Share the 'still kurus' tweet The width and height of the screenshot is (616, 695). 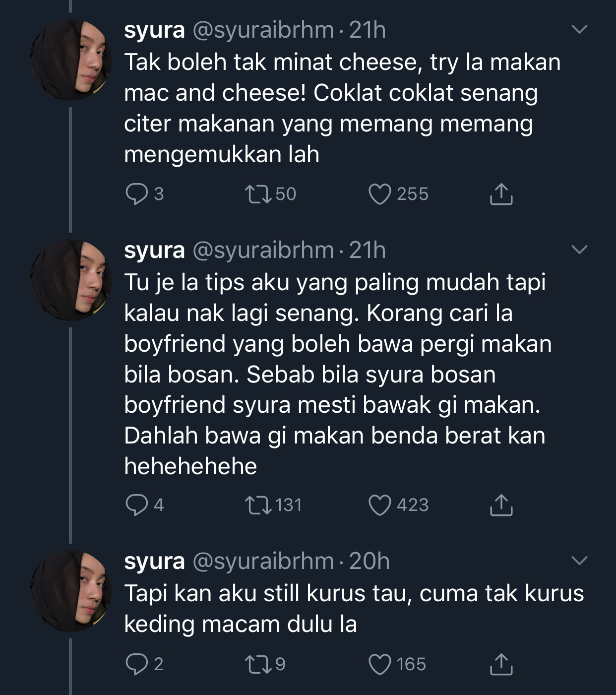pos(501,664)
